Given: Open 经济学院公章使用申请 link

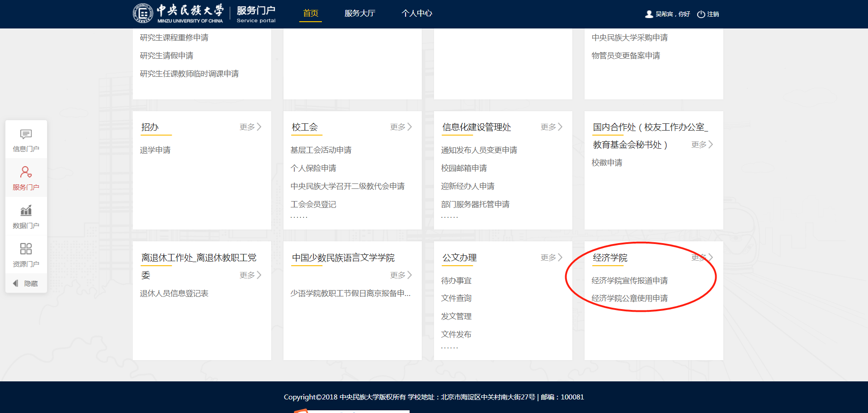Looking at the screenshot, I should [x=629, y=298].
